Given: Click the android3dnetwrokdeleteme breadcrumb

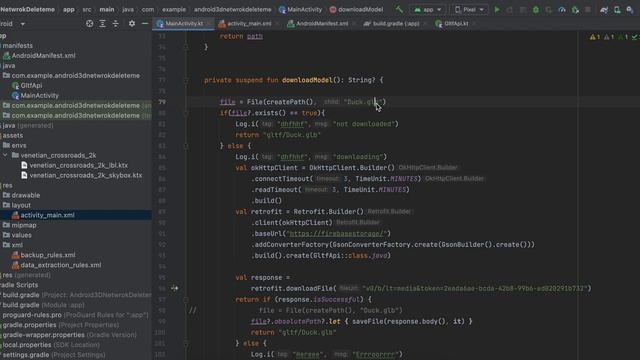Looking at the screenshot, I should (232, 9).
